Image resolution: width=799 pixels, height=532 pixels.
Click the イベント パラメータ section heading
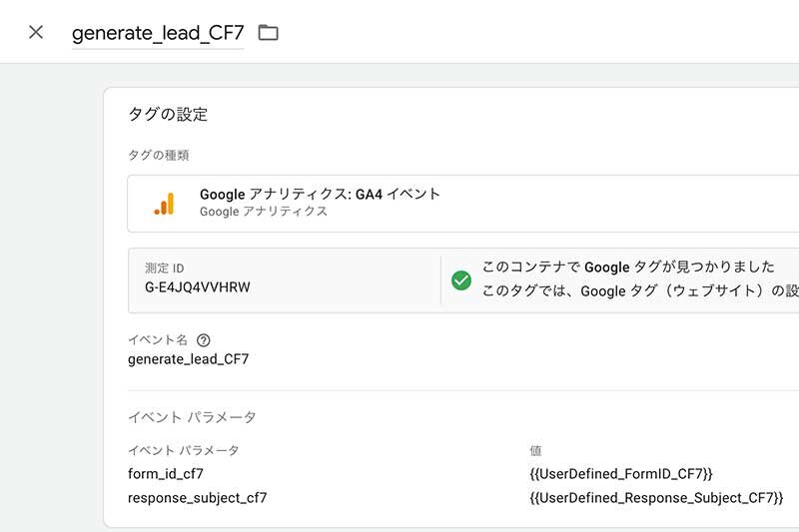tap(192, 417)
